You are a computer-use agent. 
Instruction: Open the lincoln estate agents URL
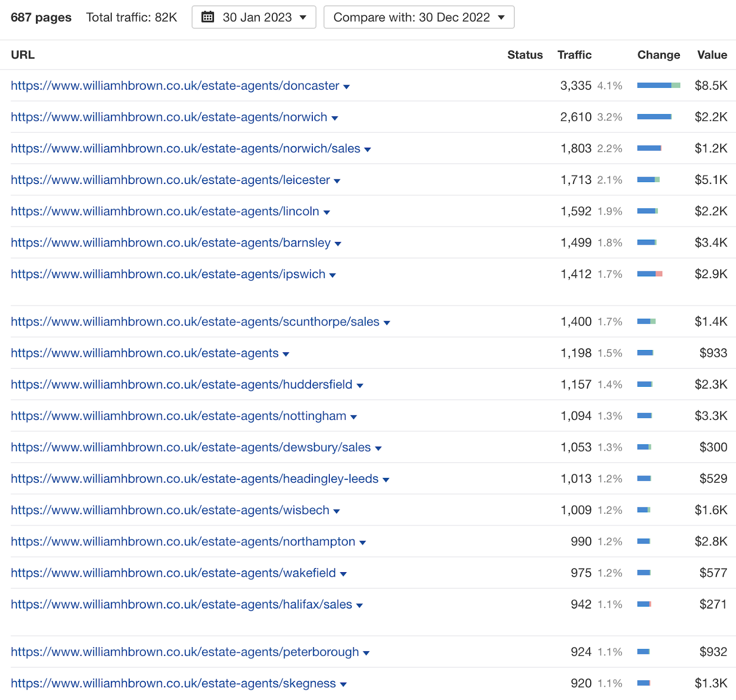pyautogui.click(x=165, y=211)
